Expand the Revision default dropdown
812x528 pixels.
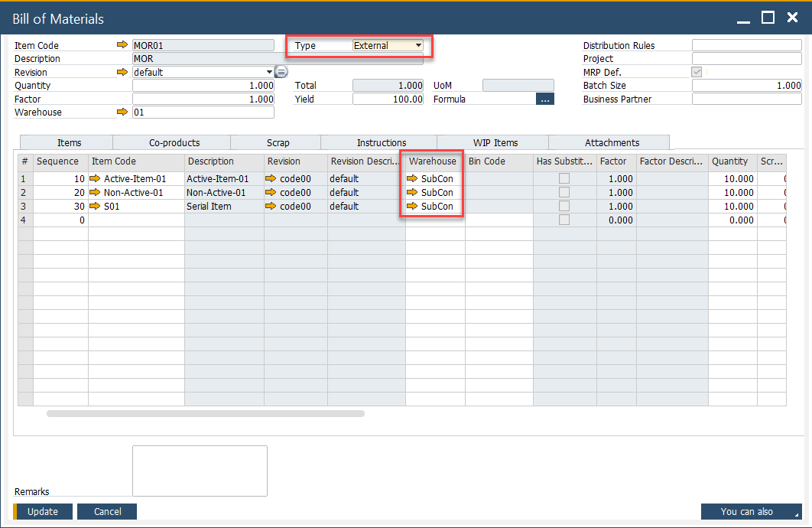(x=269, y=73)
